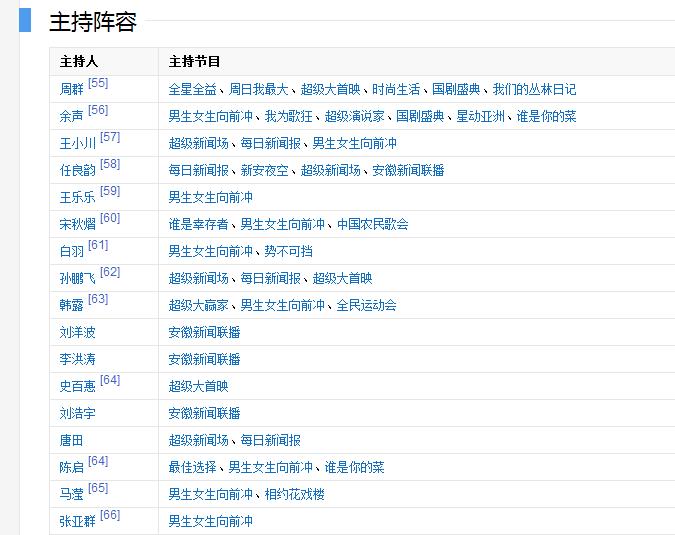The image size is (675, 535).
Task: Open 超级大首映 in 史百惠's row
Action: (198, 387)
